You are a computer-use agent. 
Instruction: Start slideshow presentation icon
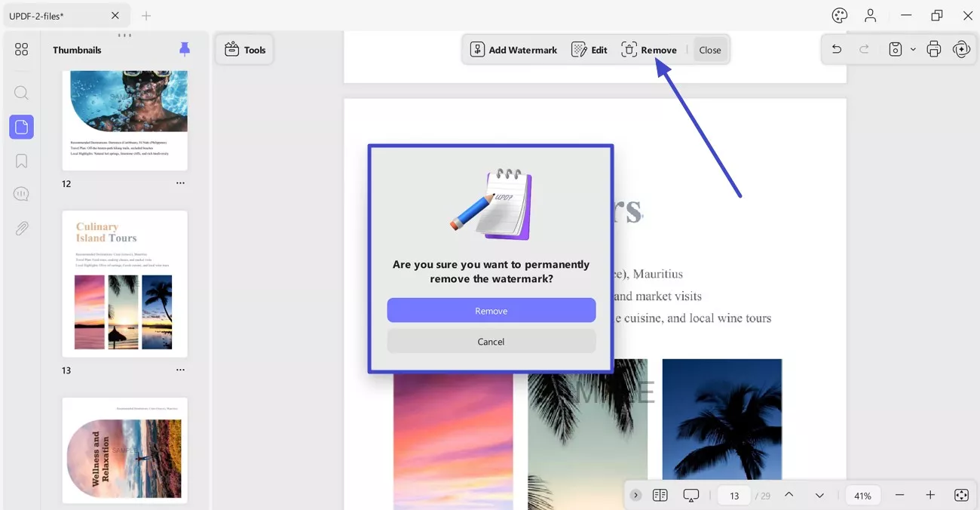click(691, 495)
